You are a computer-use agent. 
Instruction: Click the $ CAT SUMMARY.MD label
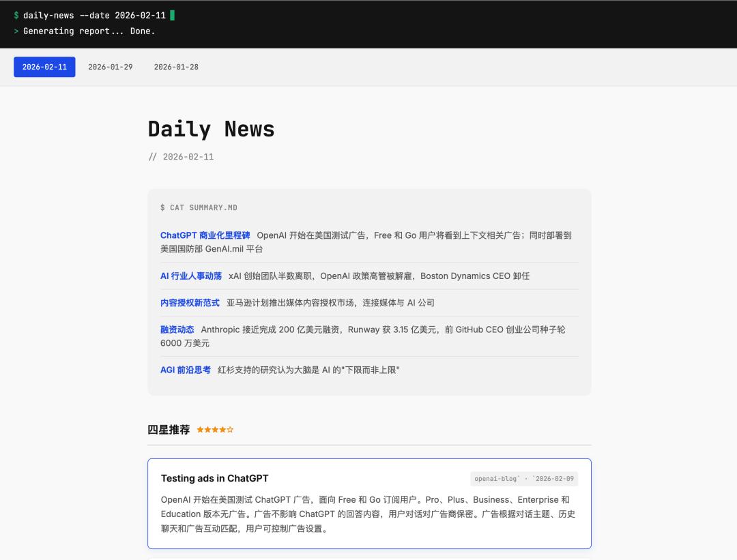199,207
